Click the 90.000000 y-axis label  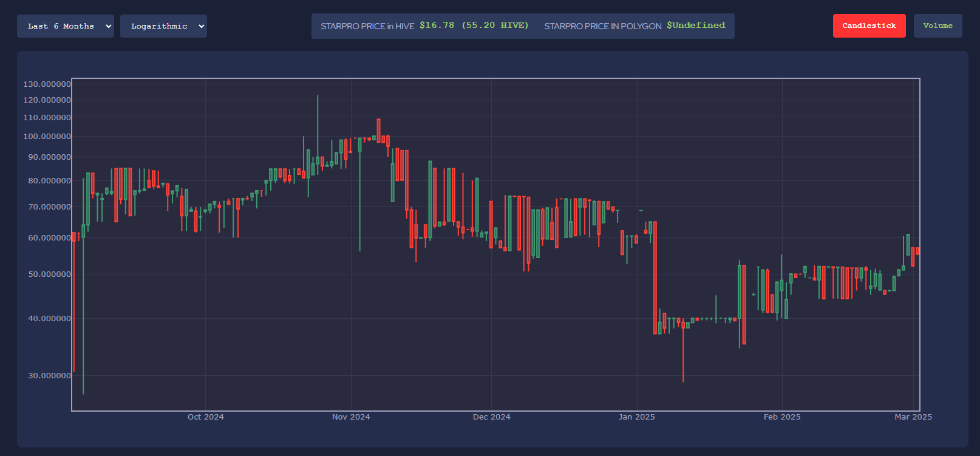(x=49, y=157)
